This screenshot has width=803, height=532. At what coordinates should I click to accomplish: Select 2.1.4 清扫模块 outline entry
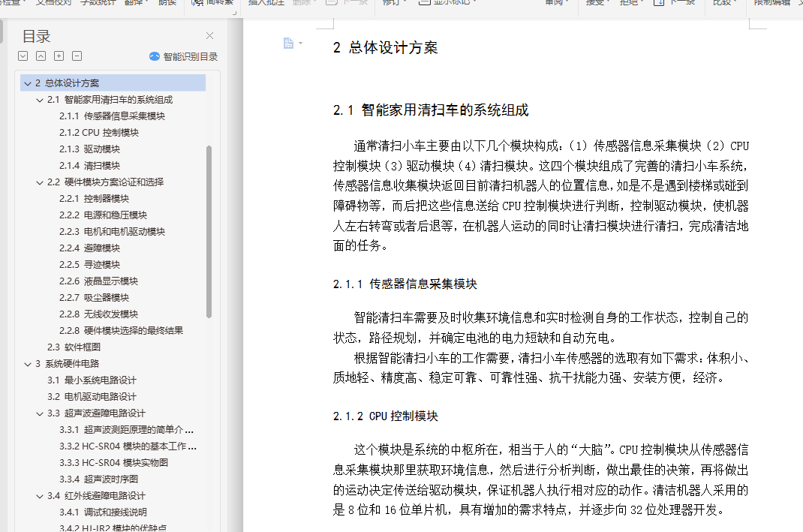click(x=89, y=165)
